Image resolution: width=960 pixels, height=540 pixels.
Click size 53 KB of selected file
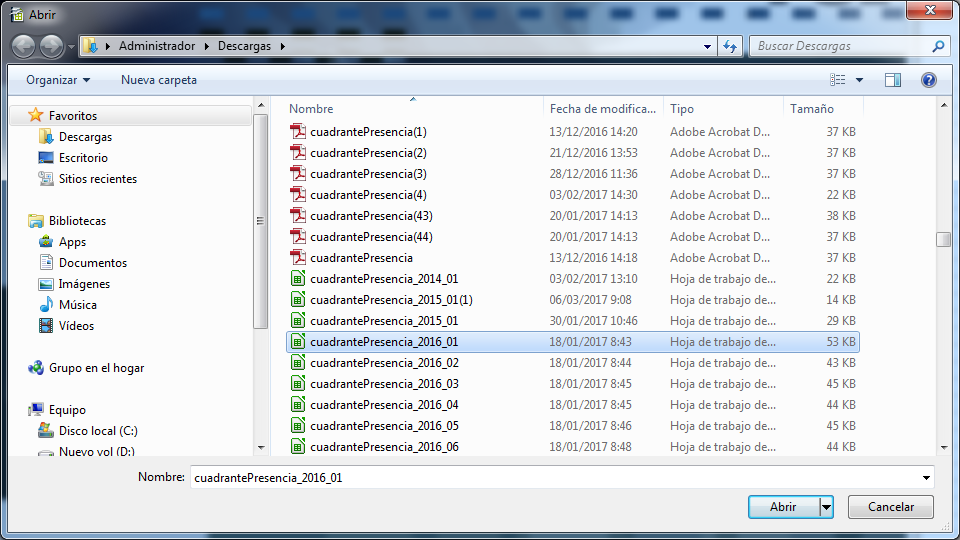click(841, 342)
